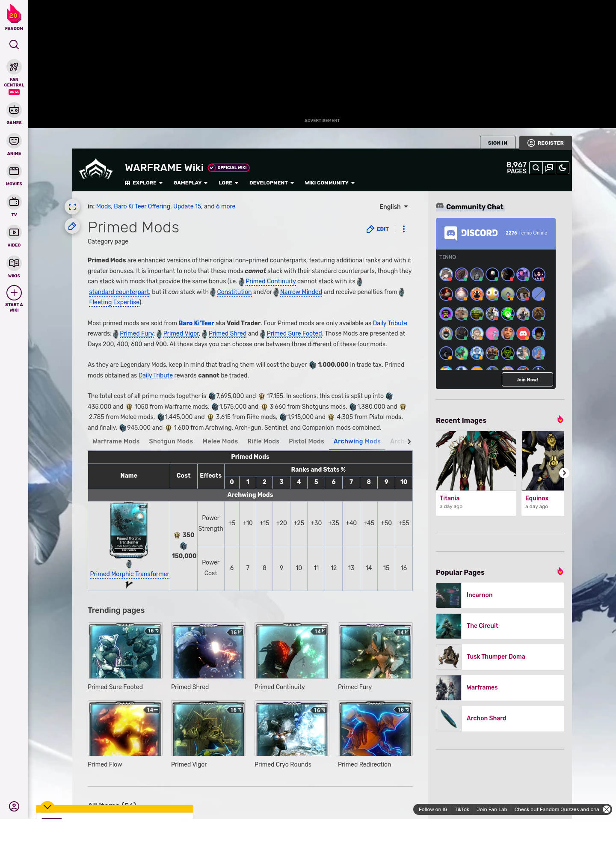
Task: Click Join Now in Discord widget
Action: point(527,379)
